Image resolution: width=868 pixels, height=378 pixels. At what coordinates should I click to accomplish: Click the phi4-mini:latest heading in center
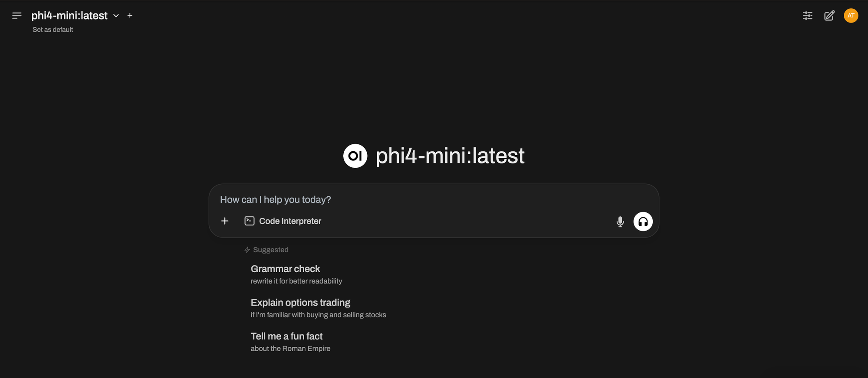coord(450,156)
